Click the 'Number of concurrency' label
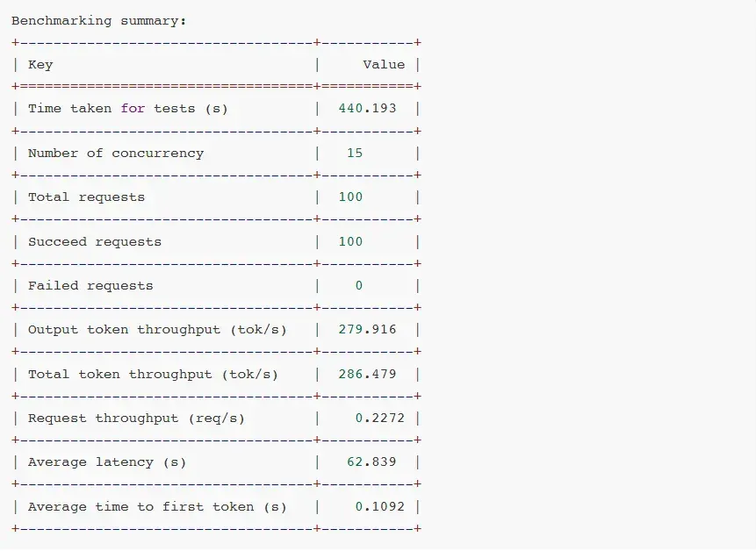 (116, 154)
